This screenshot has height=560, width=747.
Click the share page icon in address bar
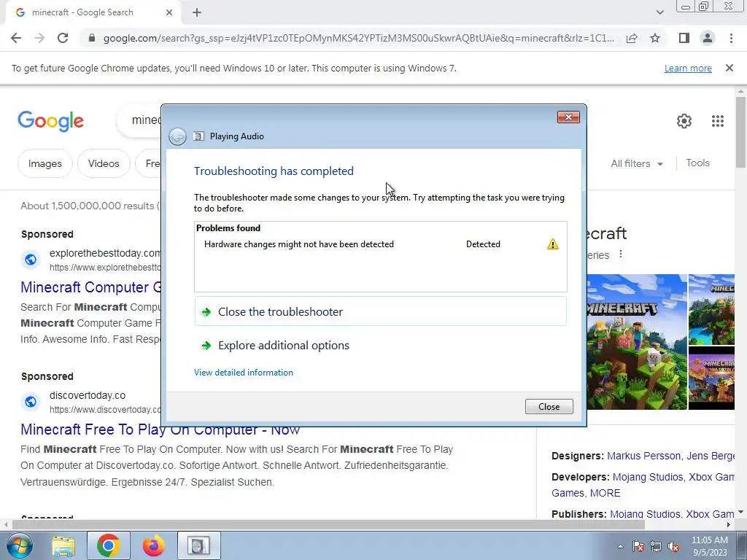pyautogui.click(x=632, y=38)
